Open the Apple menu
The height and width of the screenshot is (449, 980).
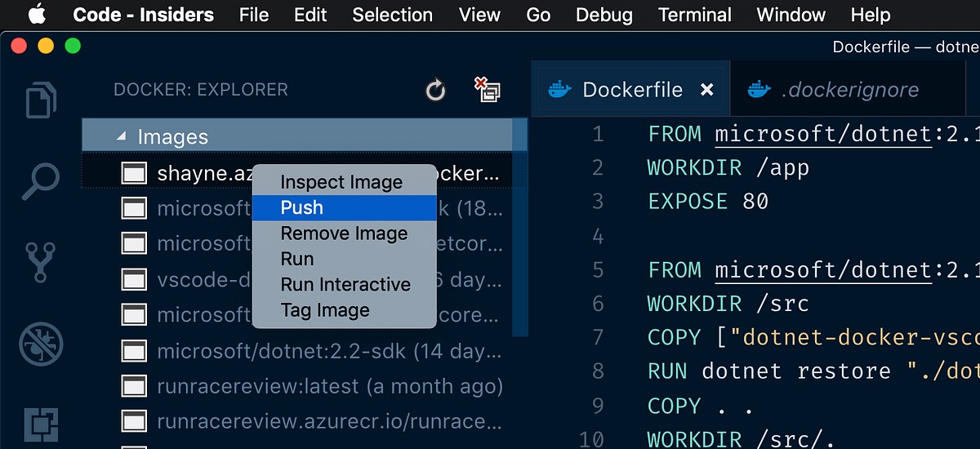point(38,14)
